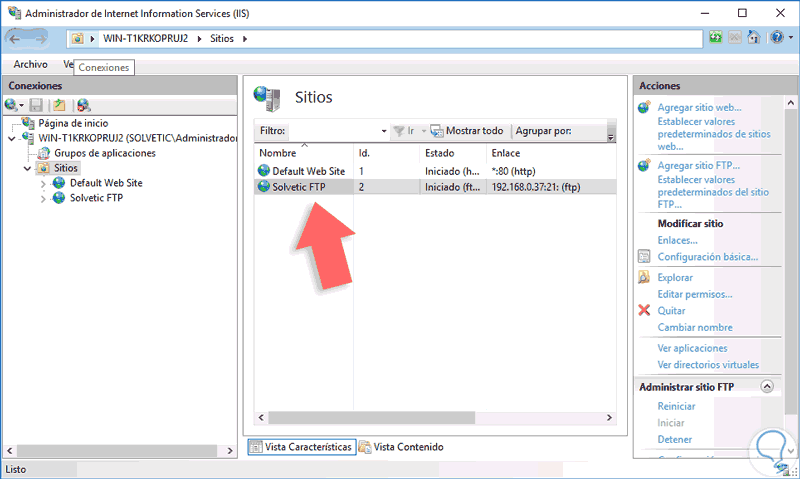Switch to Vista Contenido tab

(x=401, y=447)
